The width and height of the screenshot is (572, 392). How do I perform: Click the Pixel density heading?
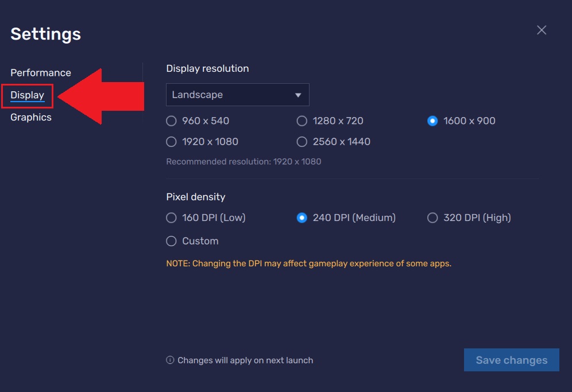(x=195, y=197)
